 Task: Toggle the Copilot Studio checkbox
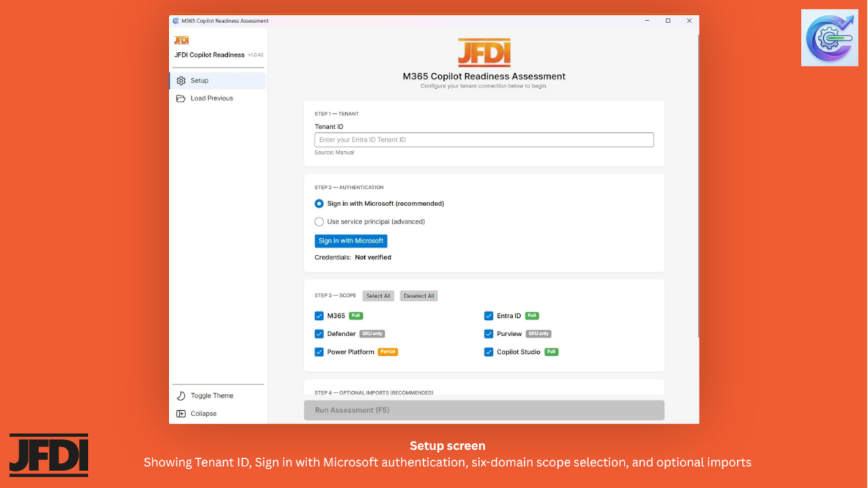click(488, 352)
